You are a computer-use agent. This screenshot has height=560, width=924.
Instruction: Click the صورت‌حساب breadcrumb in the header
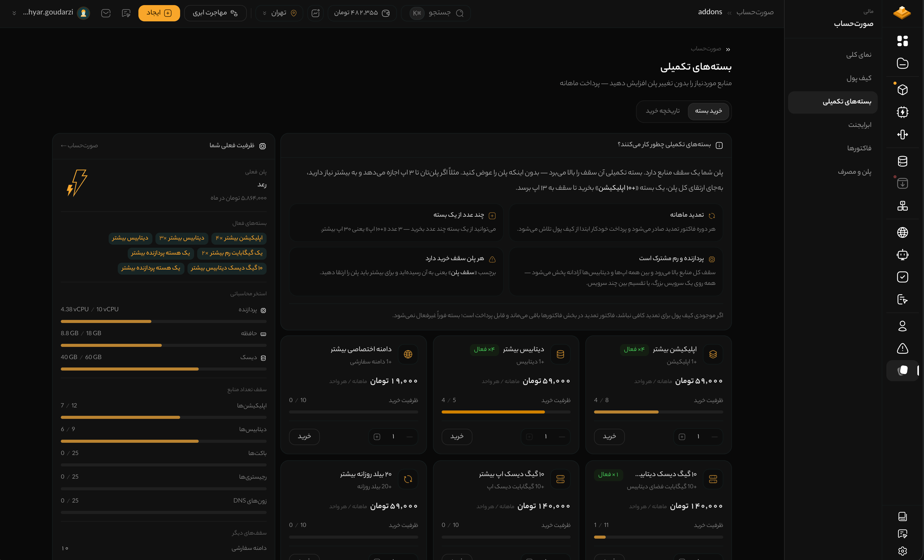point(755,12)
